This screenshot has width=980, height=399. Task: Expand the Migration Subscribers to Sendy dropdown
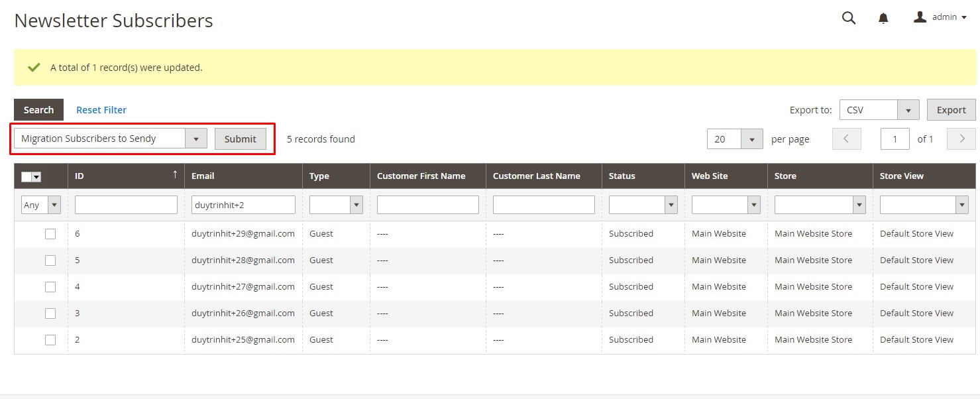point(196,139)
